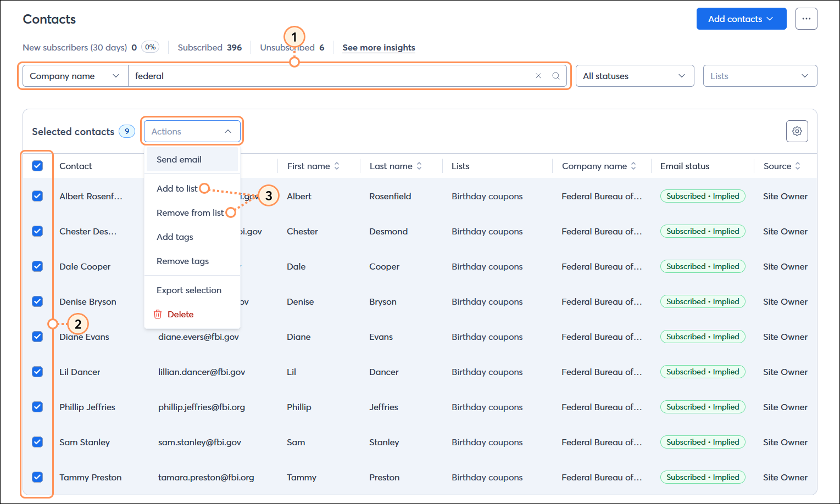This screenshot has width=840, height=504.
Task: Uncheck Diane Evans's row checkbox
Action: click(37, 337)
